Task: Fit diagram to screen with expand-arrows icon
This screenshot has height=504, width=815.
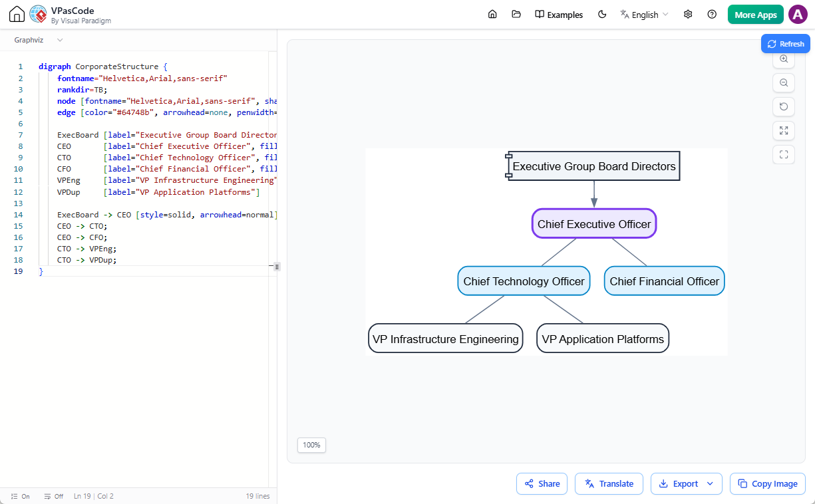Action: (x=784, y=131)
